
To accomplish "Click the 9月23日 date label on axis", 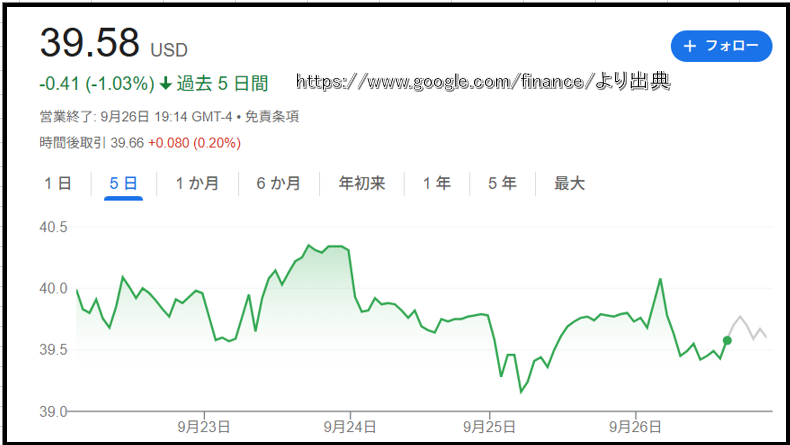I will point(203,425).
